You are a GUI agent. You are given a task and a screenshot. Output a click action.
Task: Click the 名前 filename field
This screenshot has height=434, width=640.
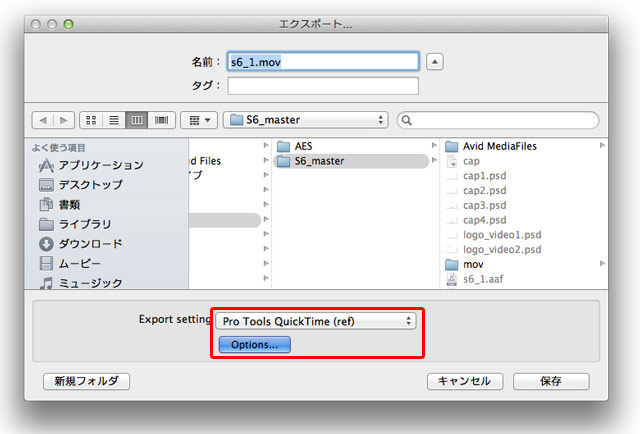pos(323,62)
